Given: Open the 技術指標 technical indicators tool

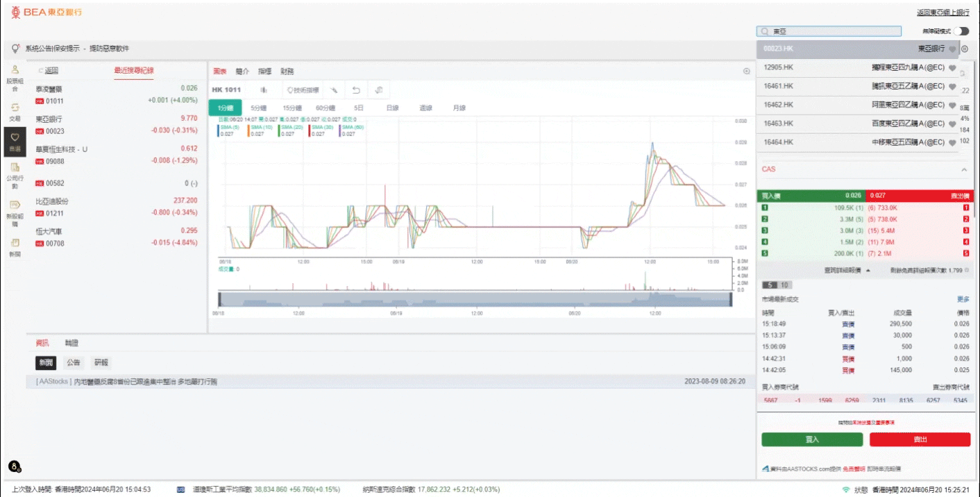Looking at the screenshot, I should click(x=303, y=90).
